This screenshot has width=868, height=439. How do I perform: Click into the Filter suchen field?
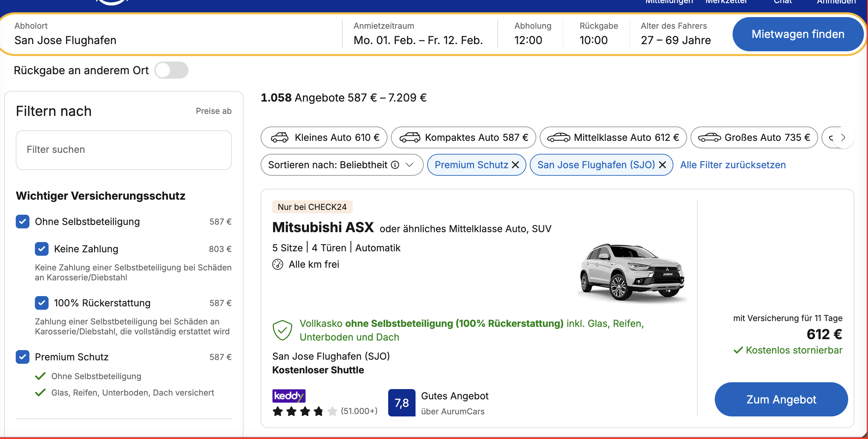click(x=124, y=150)
